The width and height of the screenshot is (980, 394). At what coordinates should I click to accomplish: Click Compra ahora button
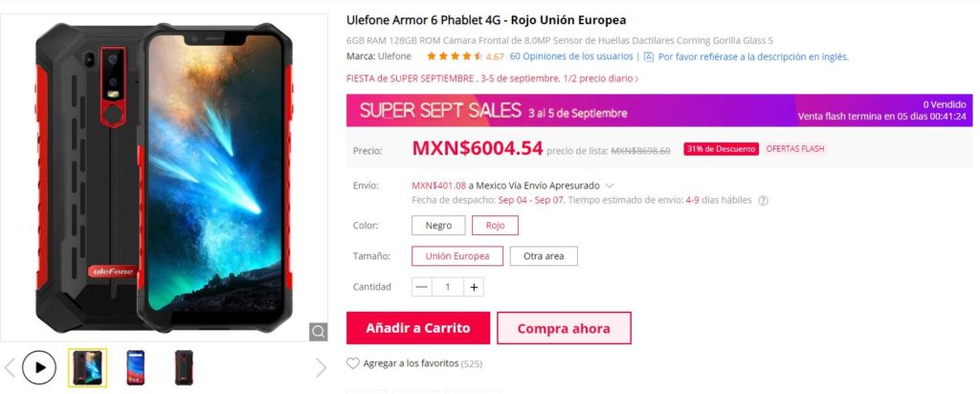coord(564,328)
